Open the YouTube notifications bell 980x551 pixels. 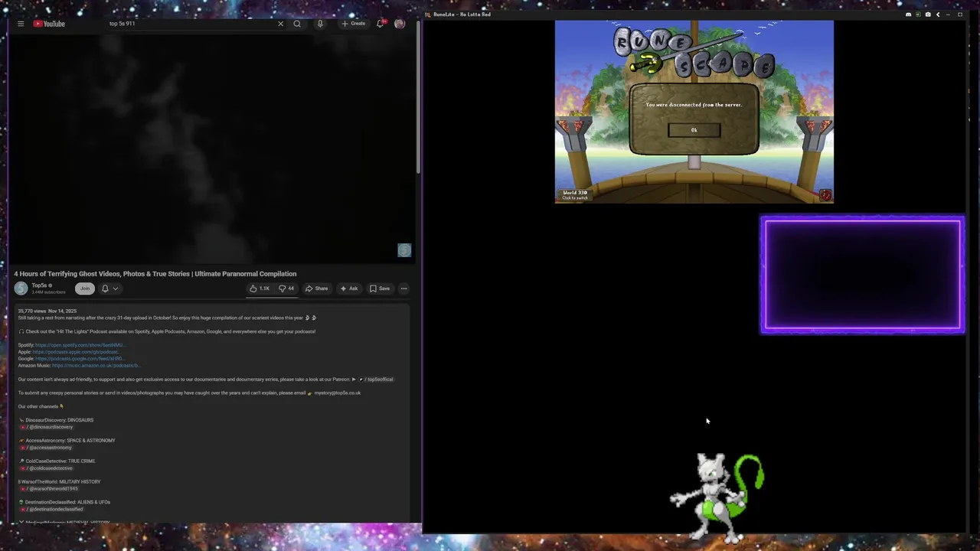pos(380,24)
